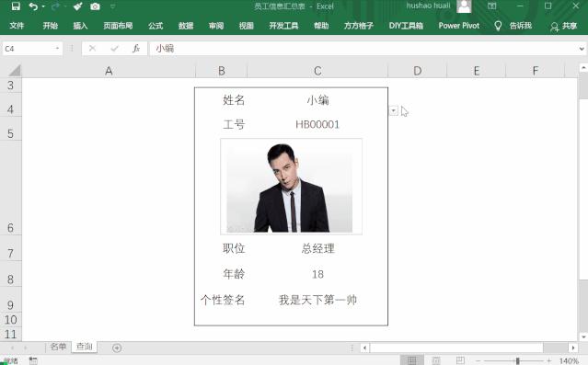This screenshot has width=588, height=365.
Task: Click the Save icon in quick access toolbar
Action: point(16,6)
